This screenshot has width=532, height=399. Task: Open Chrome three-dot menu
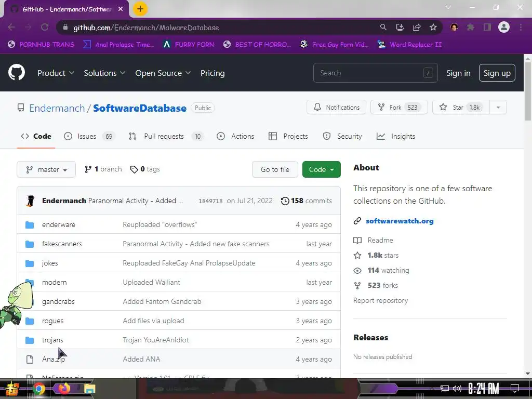(x=521, y=27)
